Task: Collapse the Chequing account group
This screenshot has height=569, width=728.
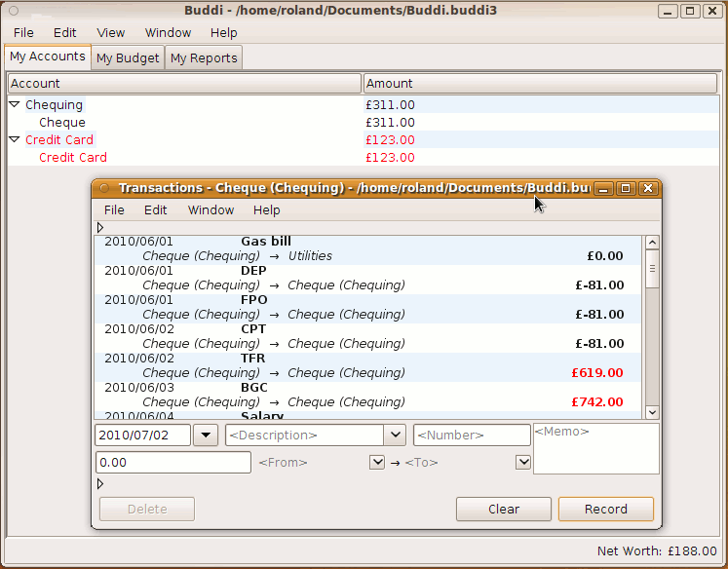Action: pos(15,104)
